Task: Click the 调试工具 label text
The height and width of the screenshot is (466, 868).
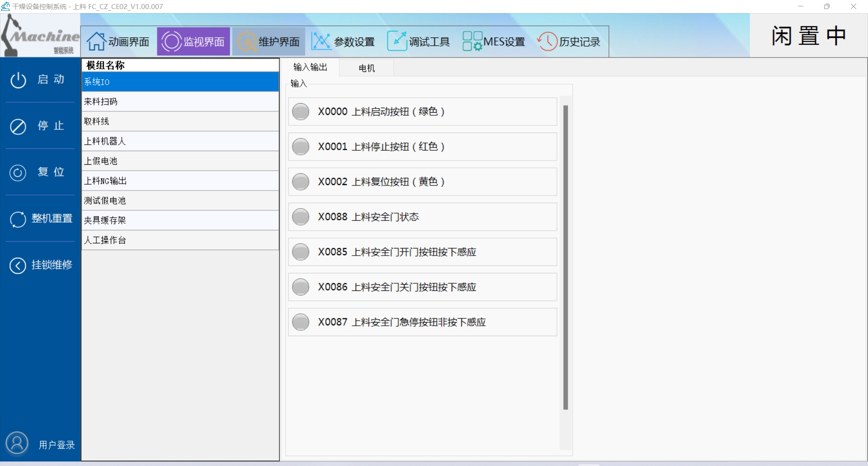Action: point(429,42)
